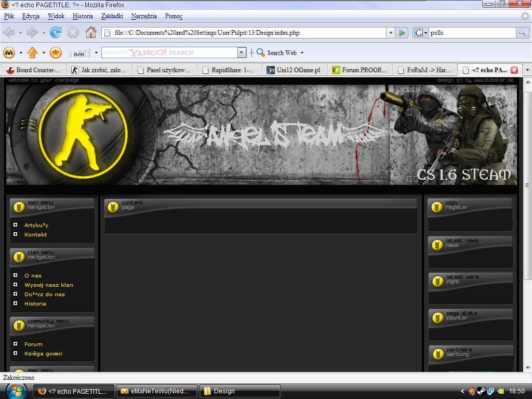Open the Narzędzia menu
Image resolution: width=532 pixels, height=399 pixels.
144,16
